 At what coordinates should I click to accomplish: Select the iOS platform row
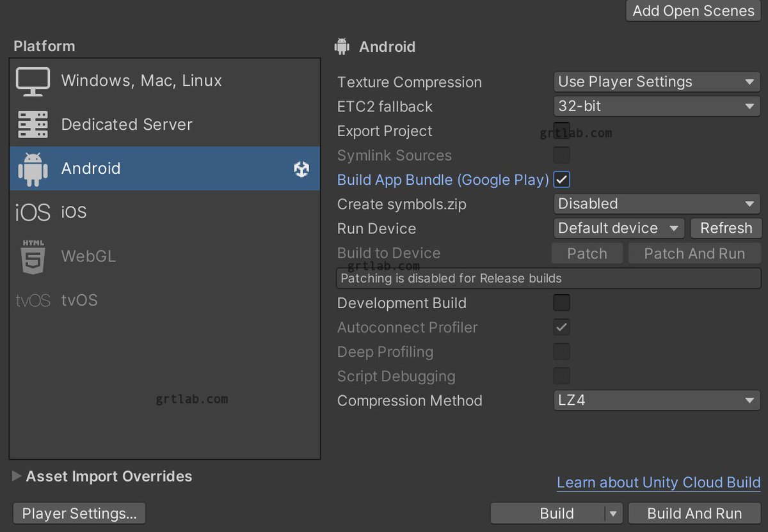pos(165,212)
